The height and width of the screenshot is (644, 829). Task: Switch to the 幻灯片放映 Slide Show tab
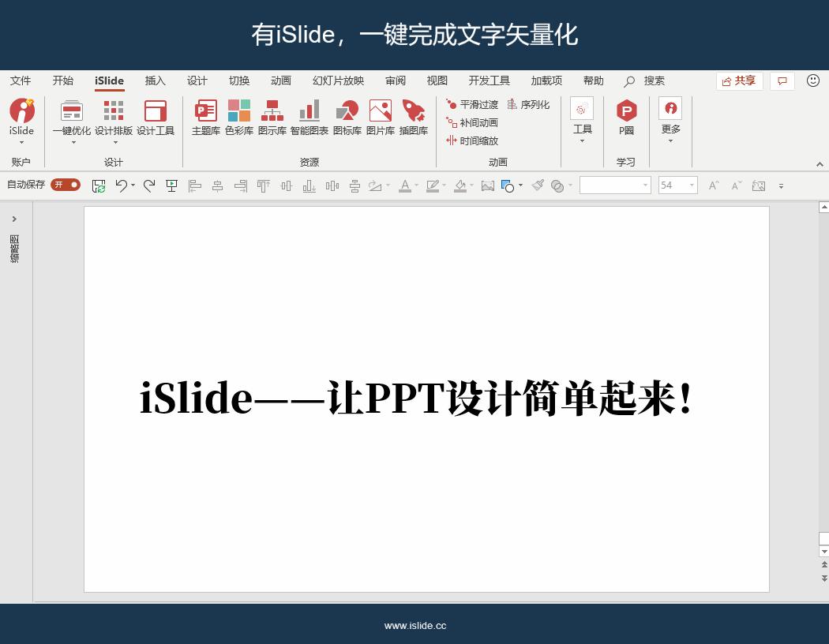pos(339,80)
